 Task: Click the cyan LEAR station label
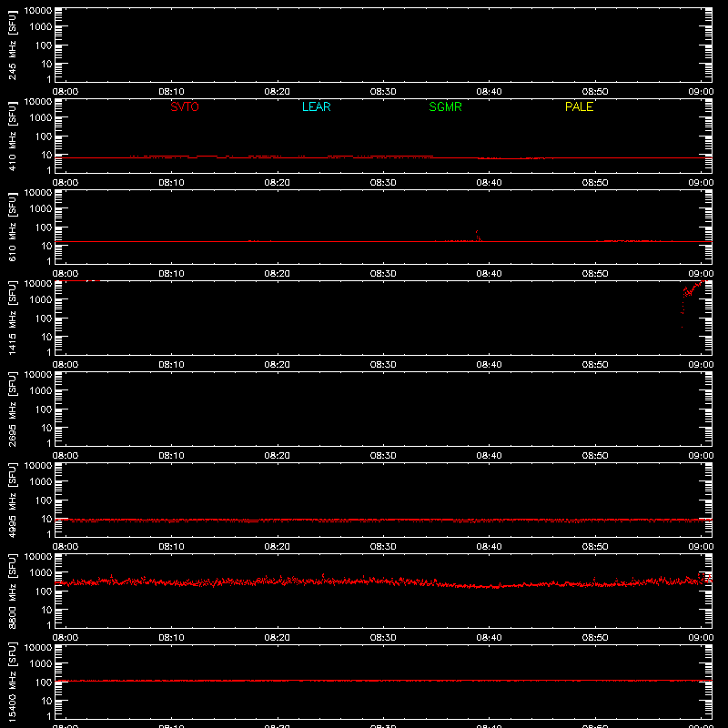pos(316,106)
